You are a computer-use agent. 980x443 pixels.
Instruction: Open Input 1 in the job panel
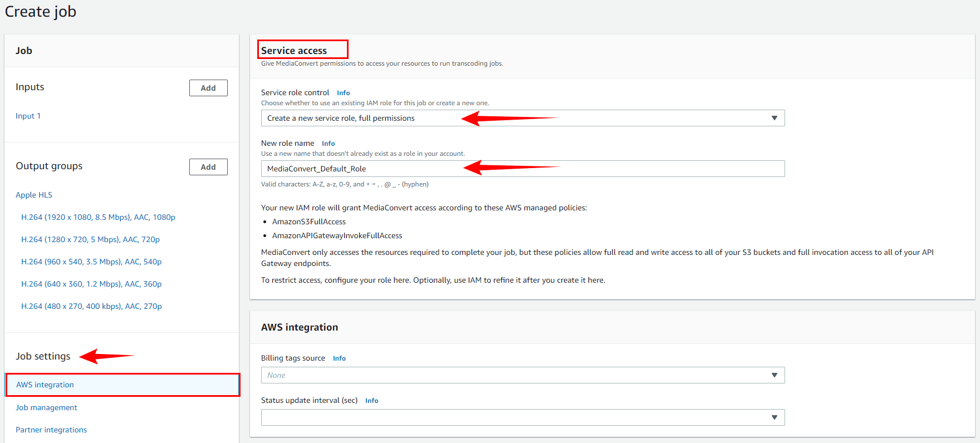(28, 116)
